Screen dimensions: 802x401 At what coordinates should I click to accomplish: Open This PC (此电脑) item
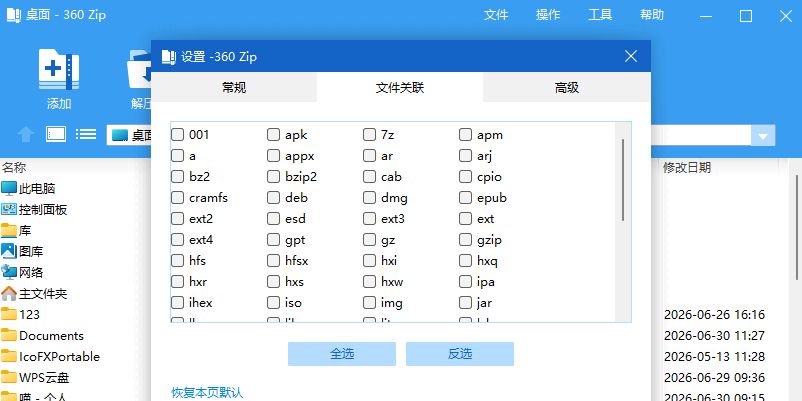tap(28, 189)
